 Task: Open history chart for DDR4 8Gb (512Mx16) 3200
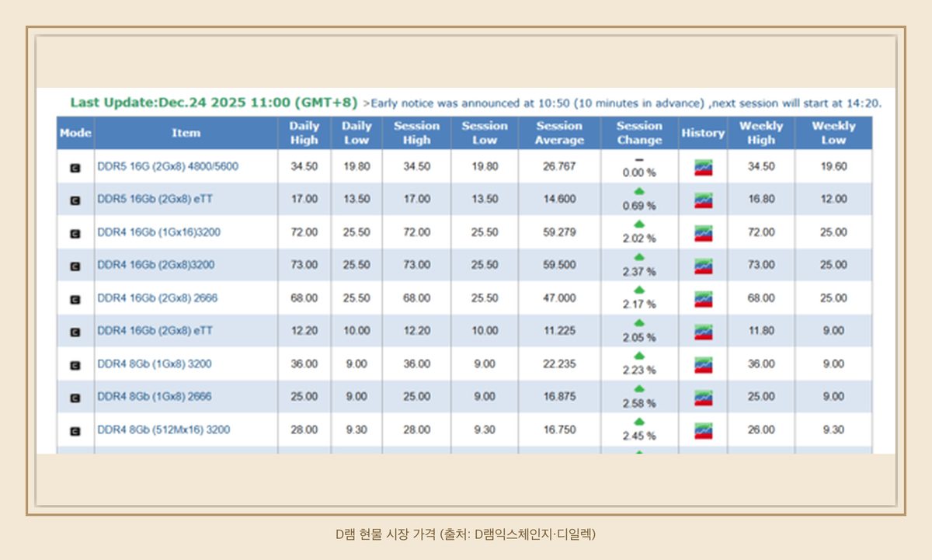pos(703,430)
